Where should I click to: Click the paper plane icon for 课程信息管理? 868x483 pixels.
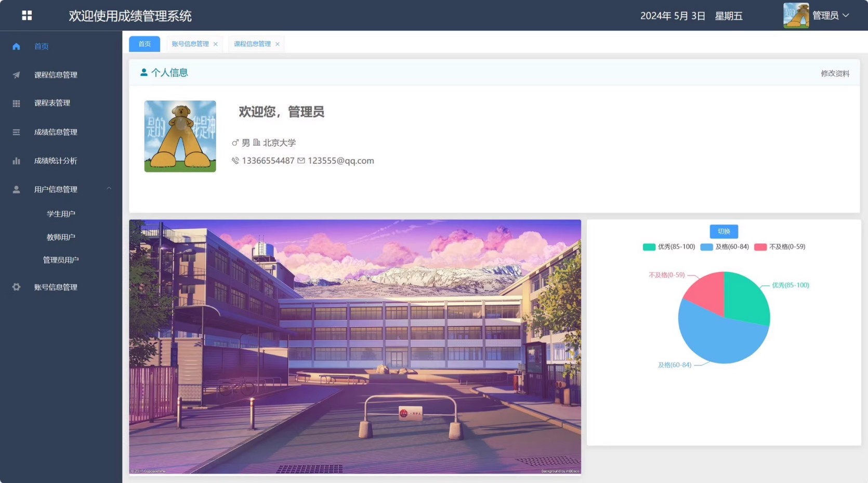point(16,75)
